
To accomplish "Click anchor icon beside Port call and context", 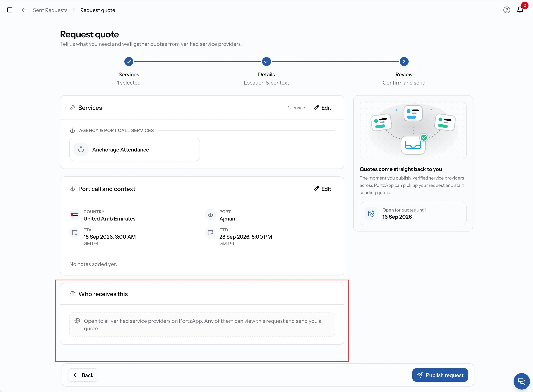I will pyautogui.click(x=72, y=189).
